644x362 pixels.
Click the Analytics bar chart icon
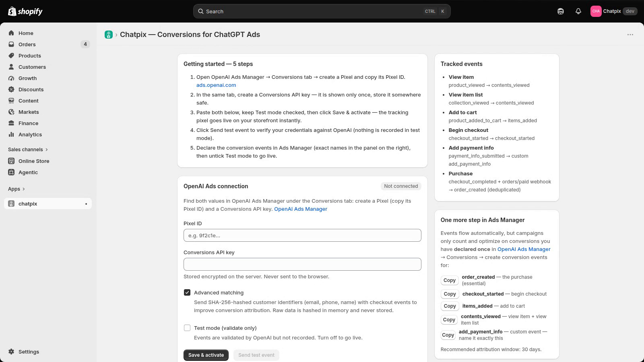11,134
